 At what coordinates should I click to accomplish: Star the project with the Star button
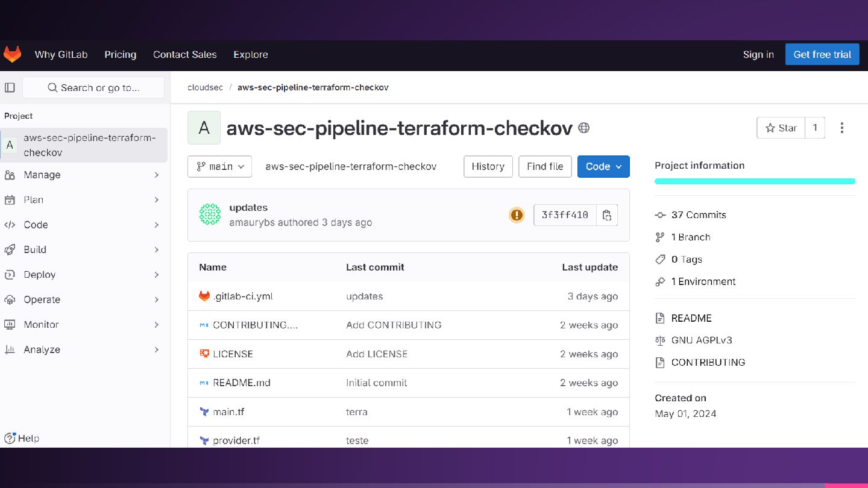[x=781, y=128]
